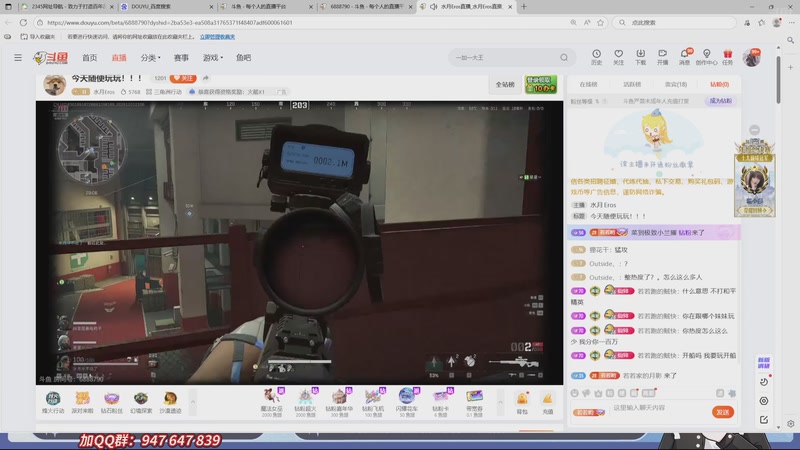Send the 钻粉卡 gift
Image resolution: width=800 pixels, height=450 pixels.
(440, 402)
